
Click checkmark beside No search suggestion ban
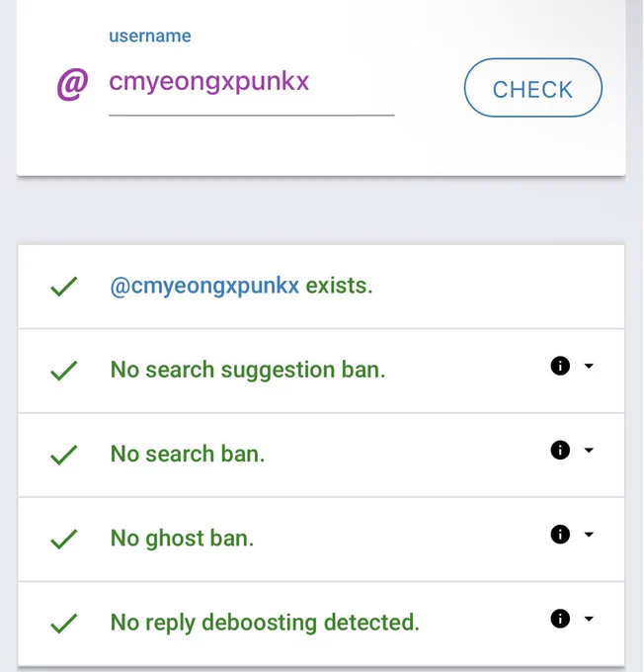click(x=64, y=371)
